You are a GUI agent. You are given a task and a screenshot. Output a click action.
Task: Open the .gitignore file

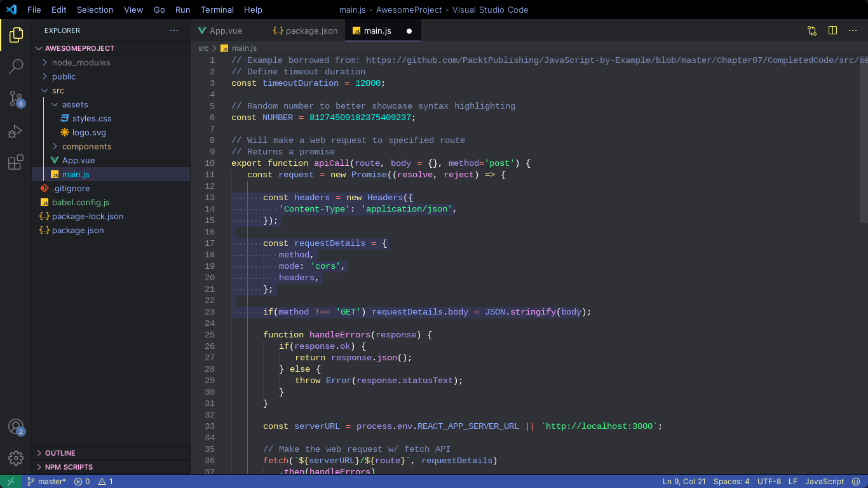(x=111, y=188)
